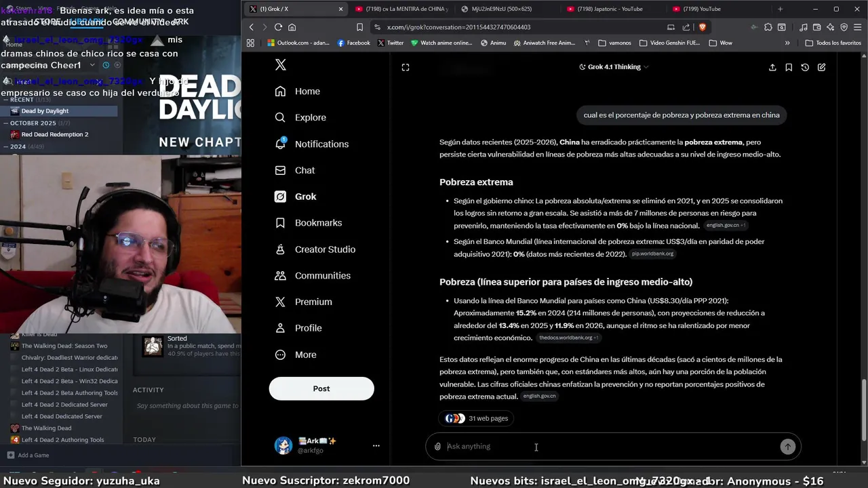This screenshot has width=868, height=488.
Task: Open the Watch anime online bookmark
Action: coord(441,43)
